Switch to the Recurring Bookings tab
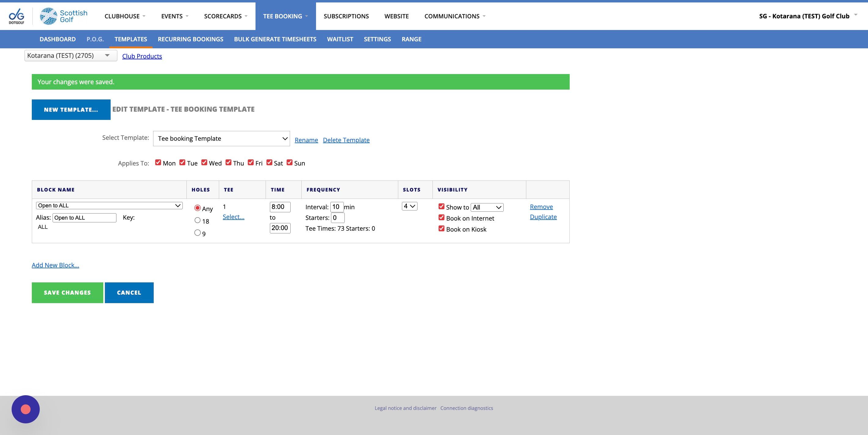868x435 pixels. 190,39
